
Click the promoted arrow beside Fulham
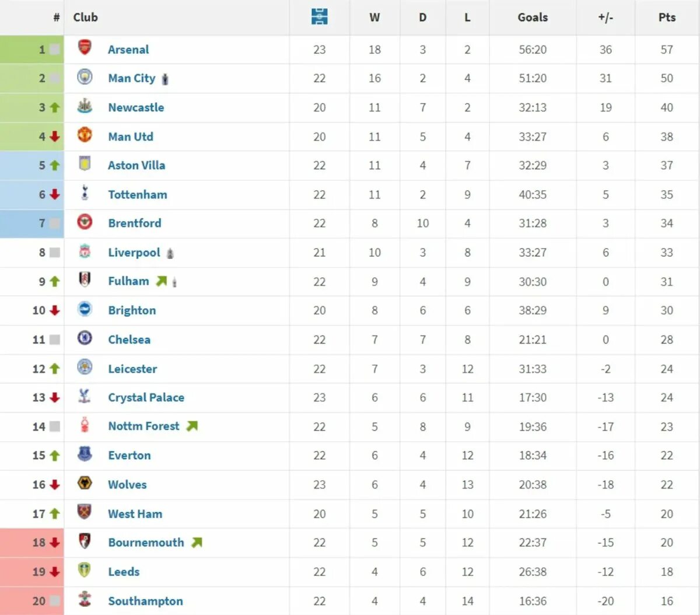point(161,281)
